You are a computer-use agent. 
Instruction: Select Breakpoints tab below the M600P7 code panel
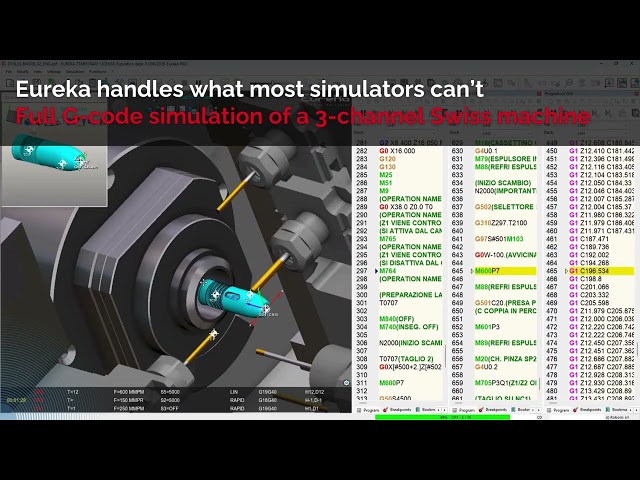pos(493,410)
